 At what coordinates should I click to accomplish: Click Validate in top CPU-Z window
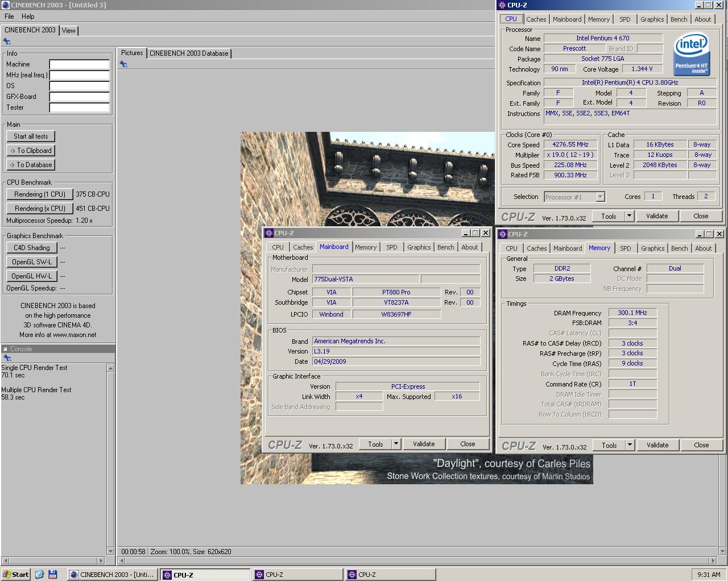pos(657,216)
